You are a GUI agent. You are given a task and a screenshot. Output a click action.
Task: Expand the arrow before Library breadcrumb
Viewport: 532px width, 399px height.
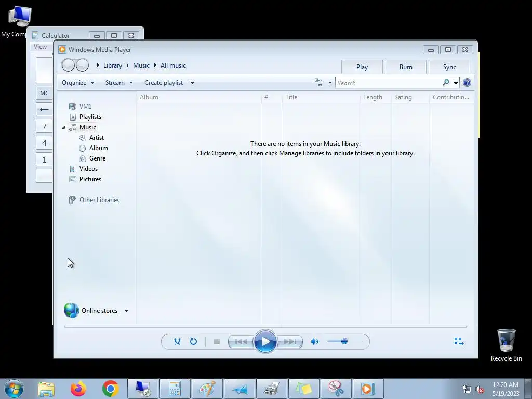[x=98, y=65]
